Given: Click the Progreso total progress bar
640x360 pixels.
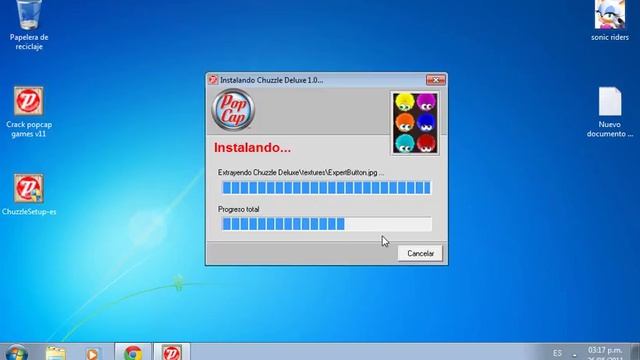Looking at the screenshot, I should 326,224.
